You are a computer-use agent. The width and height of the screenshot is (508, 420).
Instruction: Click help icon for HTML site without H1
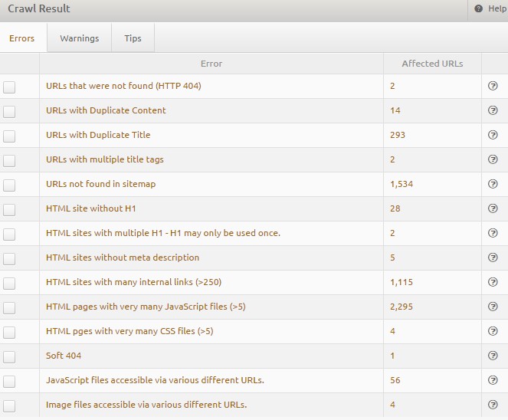pyautogui.click(x=493, y=208)
